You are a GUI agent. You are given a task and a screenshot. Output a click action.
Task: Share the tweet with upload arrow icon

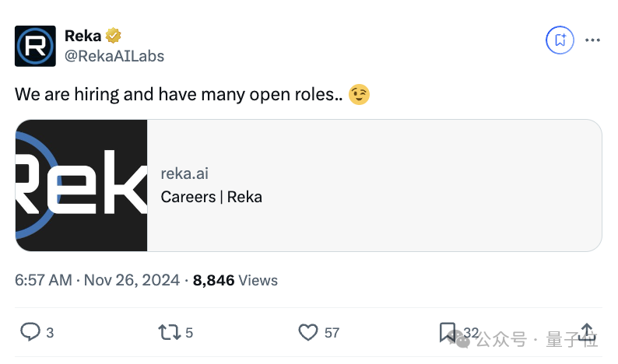click(x=587, y=332)
